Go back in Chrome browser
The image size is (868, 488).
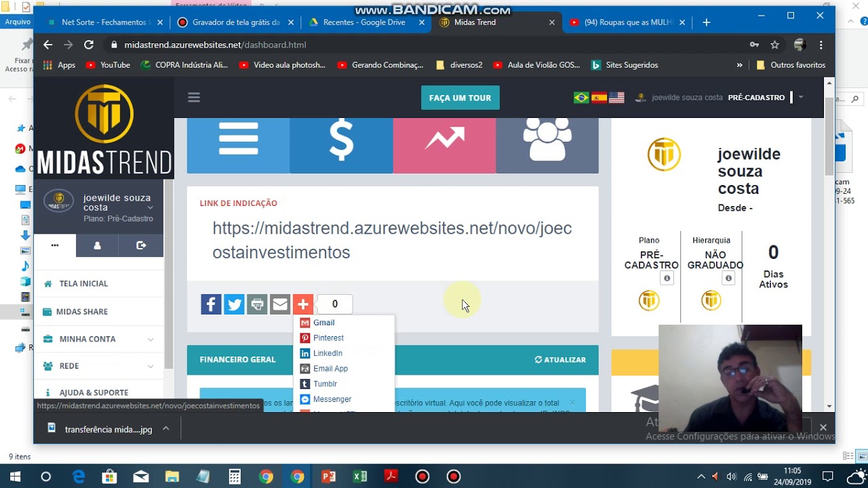point(47,45)
